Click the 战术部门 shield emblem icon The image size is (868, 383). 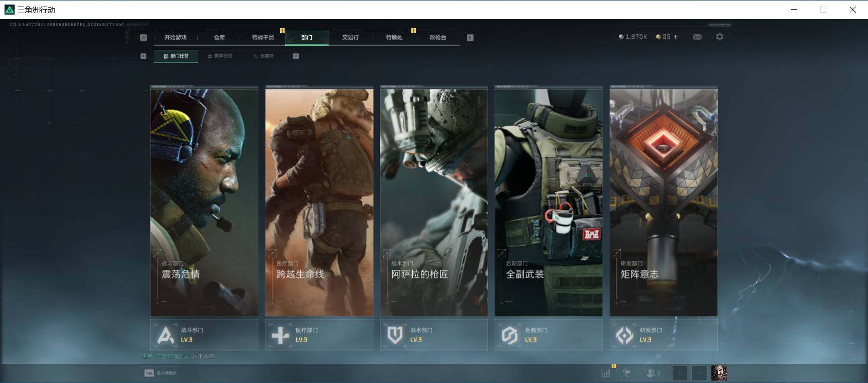click(x=395, y=335)
